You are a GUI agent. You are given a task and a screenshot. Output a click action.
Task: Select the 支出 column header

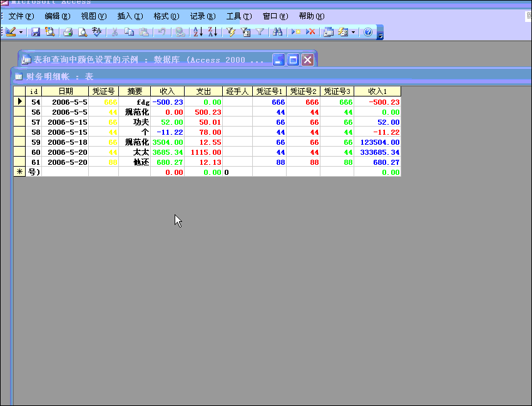pyautogui.click(x=203, y=91)
